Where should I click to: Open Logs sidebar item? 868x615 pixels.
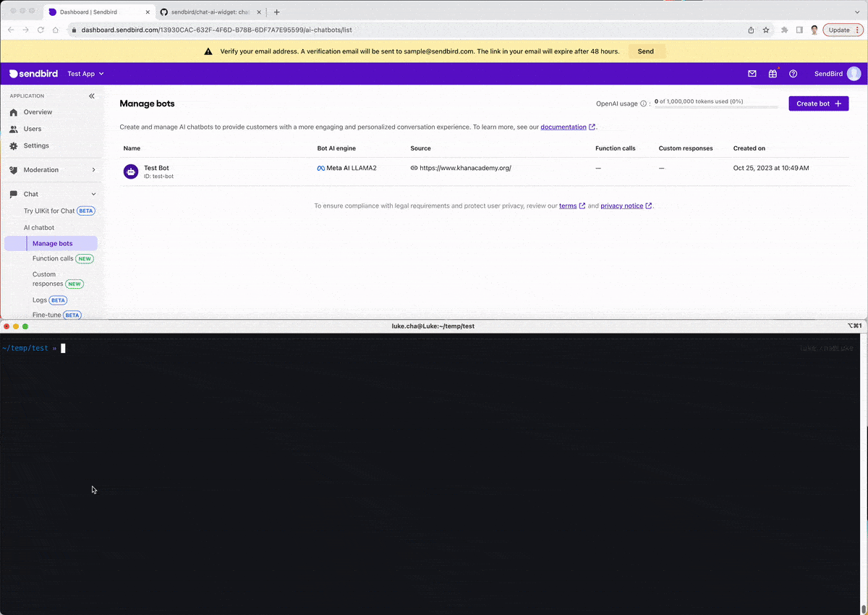coord(49,300)
